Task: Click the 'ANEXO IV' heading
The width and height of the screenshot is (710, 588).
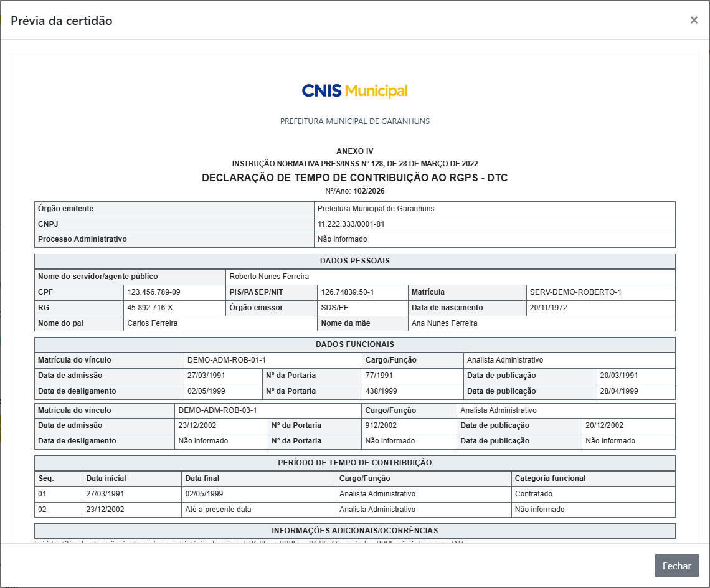Action: (354, 151)
